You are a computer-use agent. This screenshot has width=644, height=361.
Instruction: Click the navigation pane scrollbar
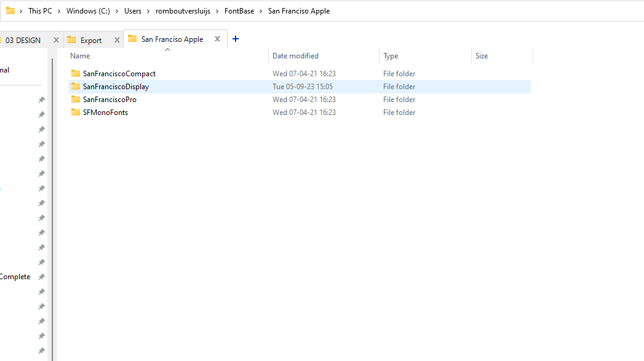click(52, 210)
